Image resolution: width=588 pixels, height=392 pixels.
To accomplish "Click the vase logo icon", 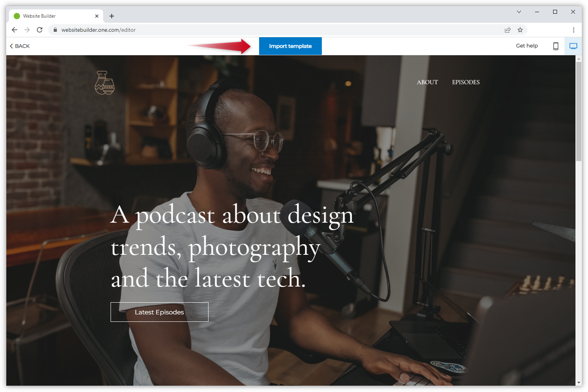I will pyautogui.click(x=105, y=83).
